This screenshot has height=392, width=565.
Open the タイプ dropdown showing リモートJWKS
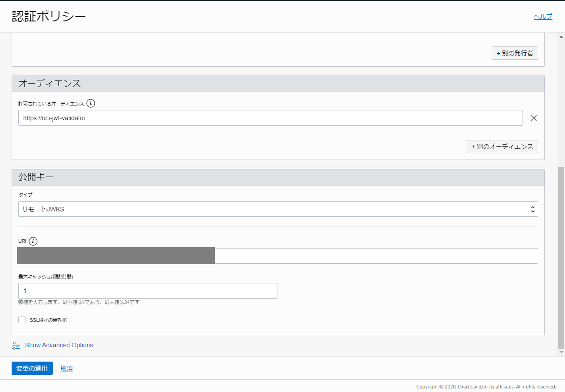pos(278,209)
